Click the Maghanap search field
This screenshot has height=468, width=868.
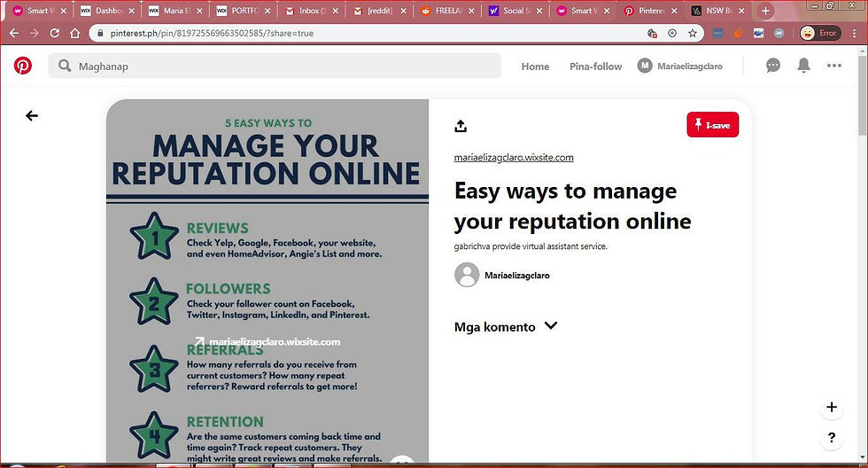(275, 66)
